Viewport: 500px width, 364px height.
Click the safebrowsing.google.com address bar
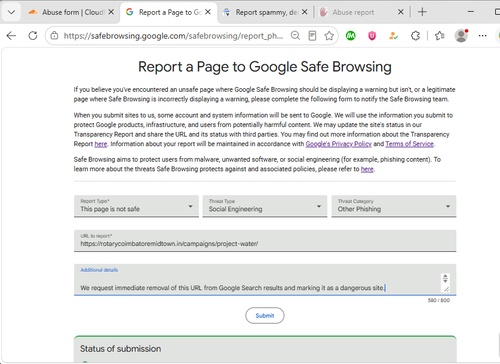click(173, 36)
